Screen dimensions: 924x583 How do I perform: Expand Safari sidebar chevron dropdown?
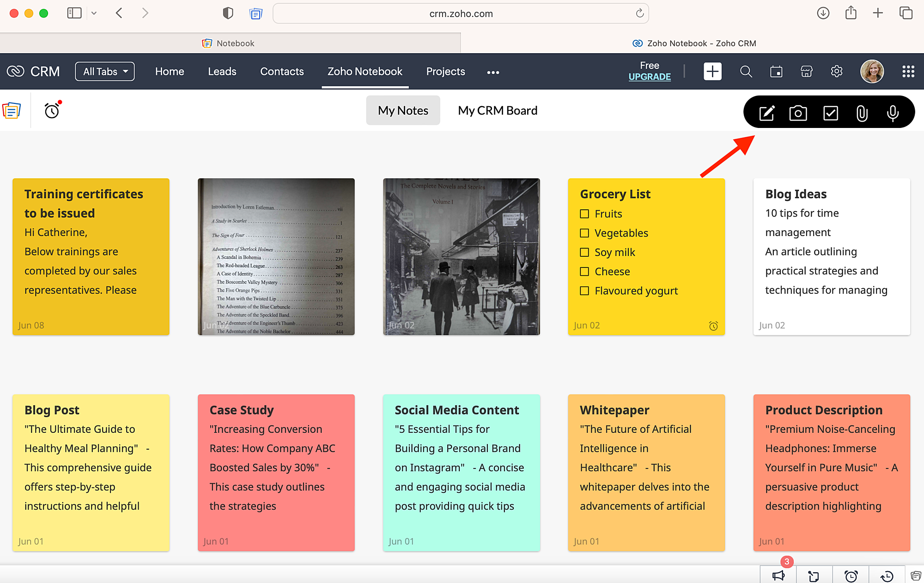[94, 13]
